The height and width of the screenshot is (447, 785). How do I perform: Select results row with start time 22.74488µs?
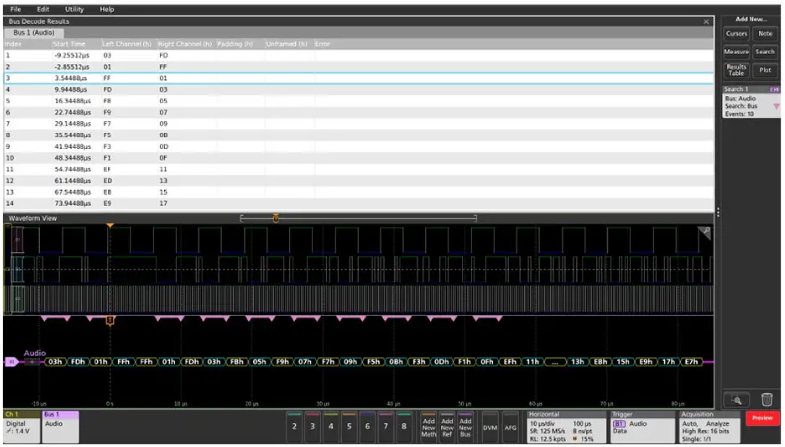(358, 112)
